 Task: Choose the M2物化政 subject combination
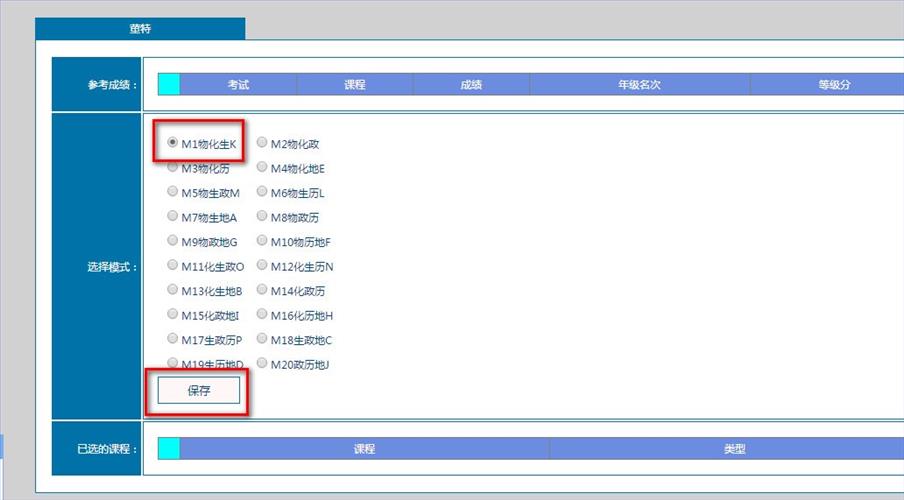pyautogui.click(x=262, y=143)
